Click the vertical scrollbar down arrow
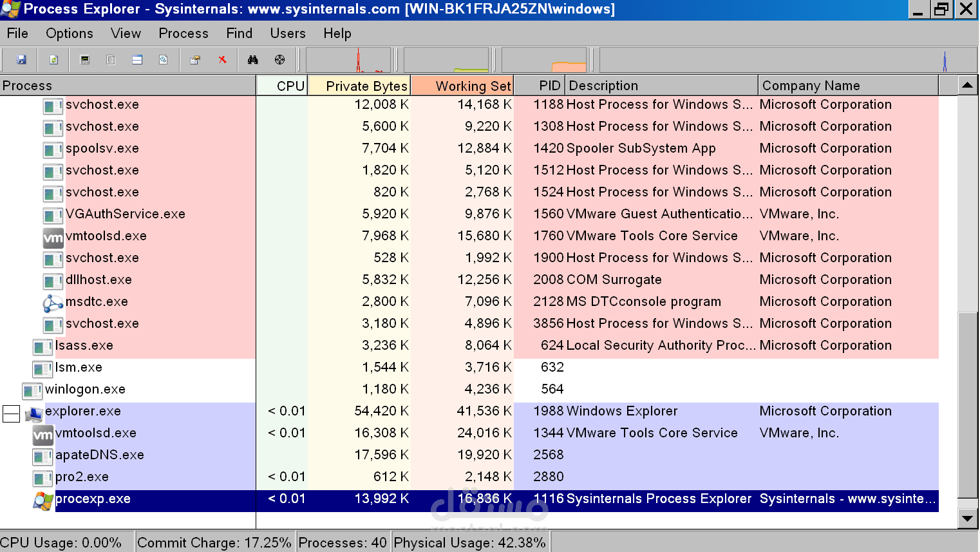This screenshot has height=552, width=980. click(x=967, y=518)
